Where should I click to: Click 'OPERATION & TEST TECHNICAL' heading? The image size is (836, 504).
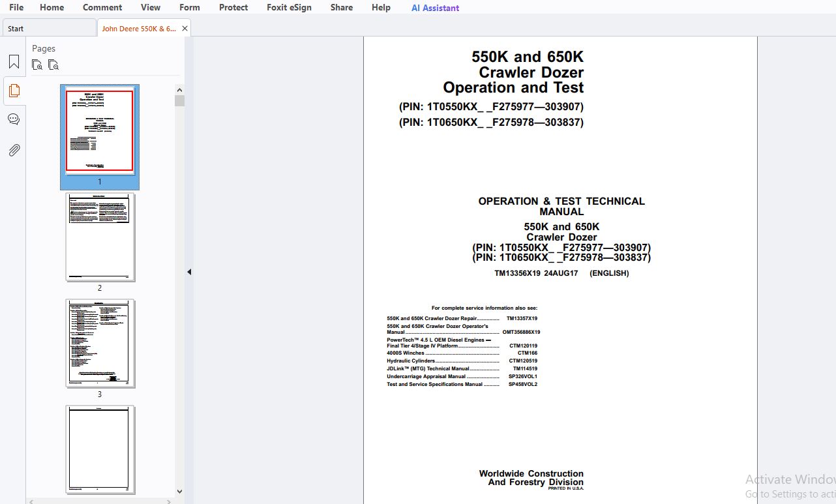pos(561,201)
